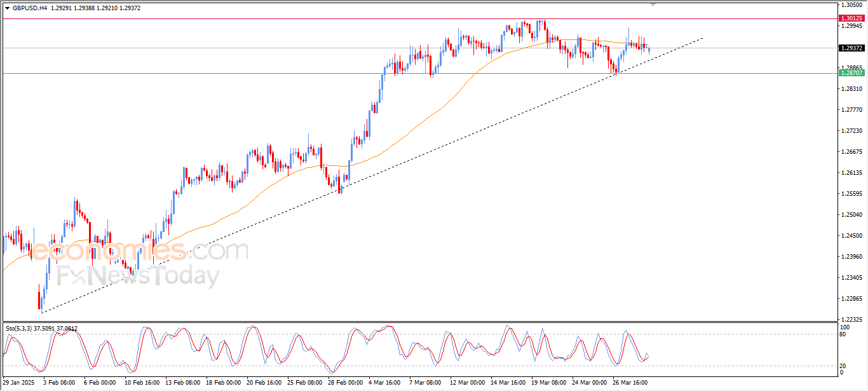Click the 29 Jan 2025 time label

pyautogui.click(x=17, y=383)
